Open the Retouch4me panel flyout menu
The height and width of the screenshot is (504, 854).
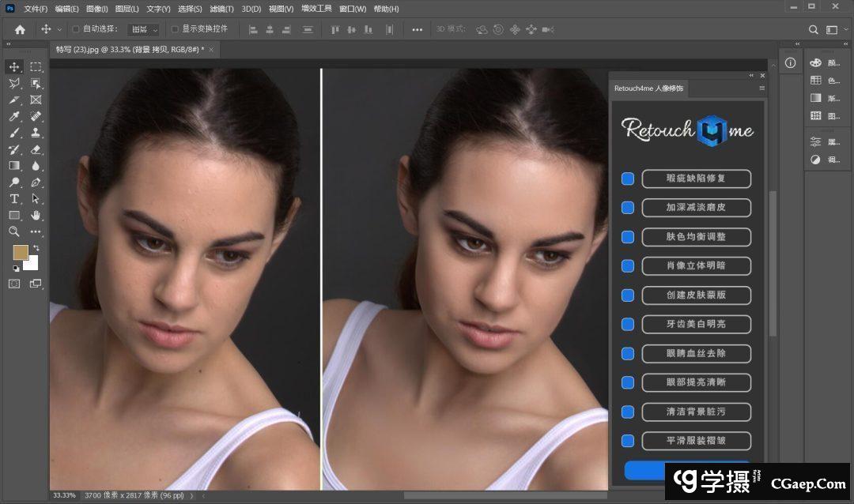click(x=761, y=88)
